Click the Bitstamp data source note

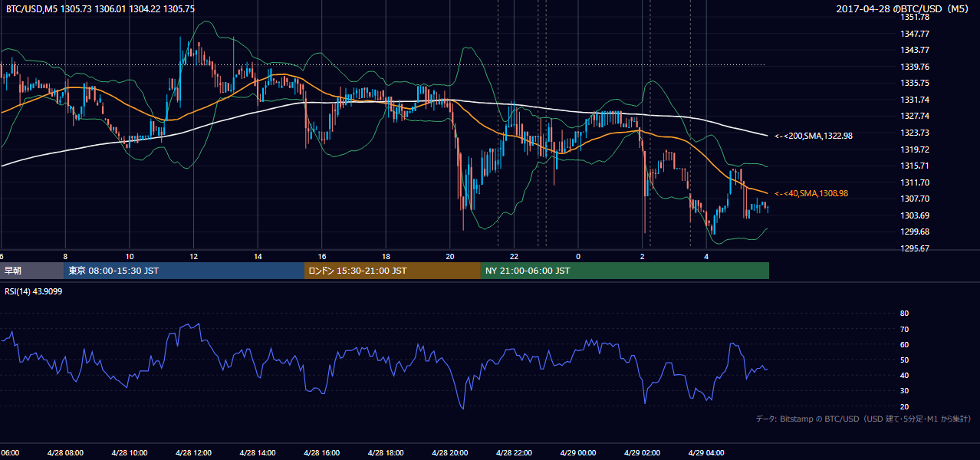(863, 419)
